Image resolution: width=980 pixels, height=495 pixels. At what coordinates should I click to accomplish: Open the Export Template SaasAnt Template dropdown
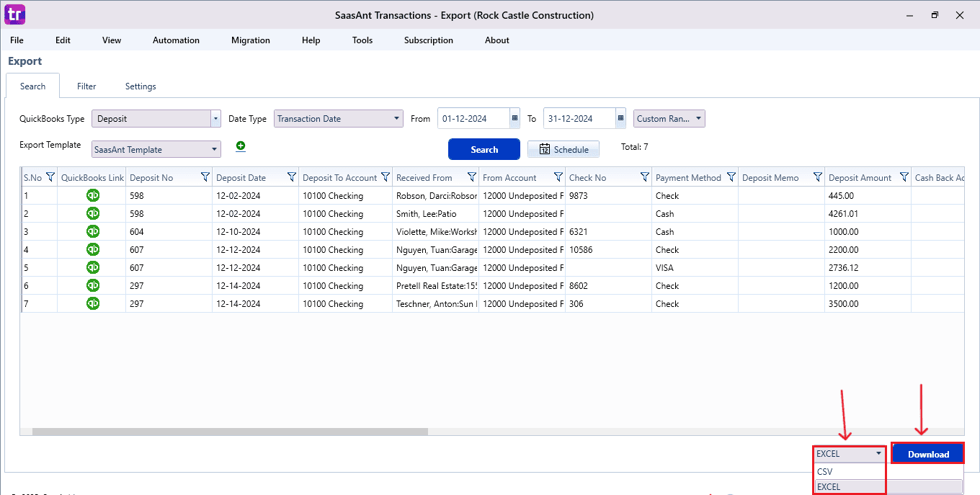pyautogui.click(x=156, y=149)
